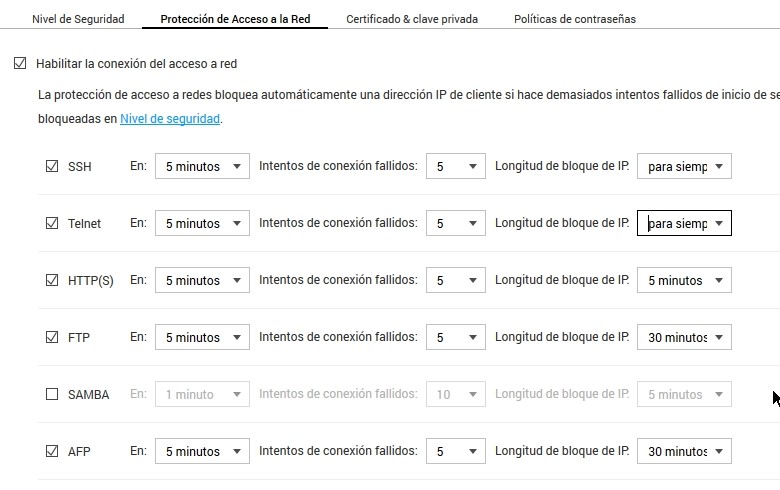Image resolution: width=780 pixels, height=490 pixels.
Task: Uncheck Habilitar la conexión del acceso a red
Action: click(20, 63)
